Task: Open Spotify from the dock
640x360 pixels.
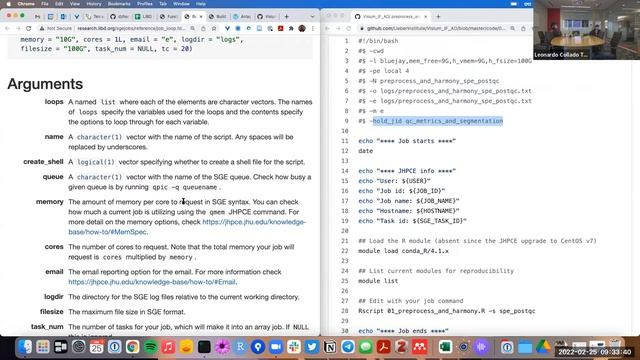Action: coord(150,347)
